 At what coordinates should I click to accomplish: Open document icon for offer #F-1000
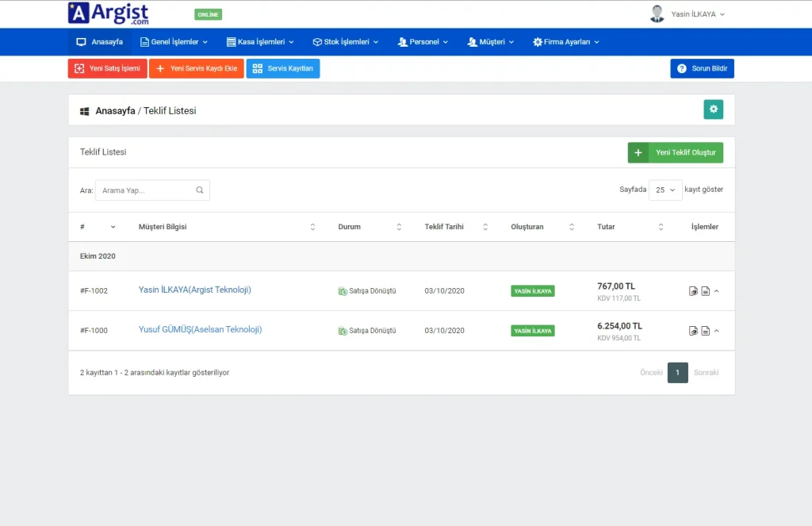705,331
